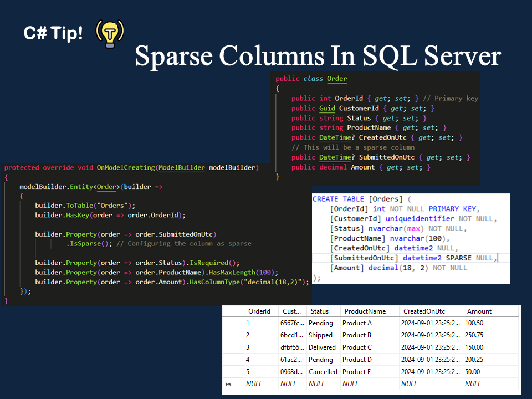Click the underlined Guid type name
532x399 pixels.
pos(327,108)
